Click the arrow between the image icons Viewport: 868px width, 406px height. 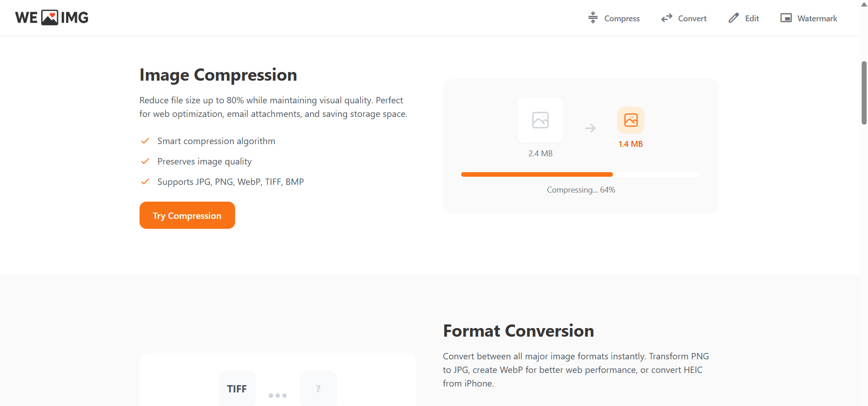pos(590,128)
